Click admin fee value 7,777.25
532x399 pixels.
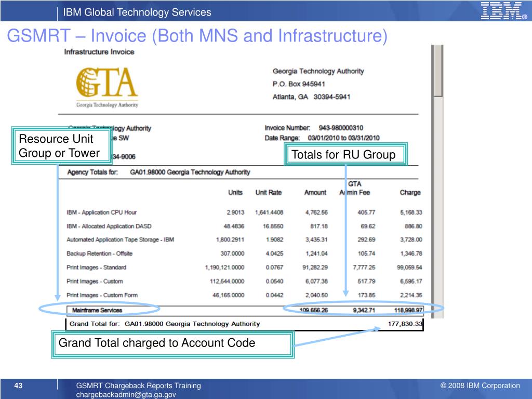[364, 268]
